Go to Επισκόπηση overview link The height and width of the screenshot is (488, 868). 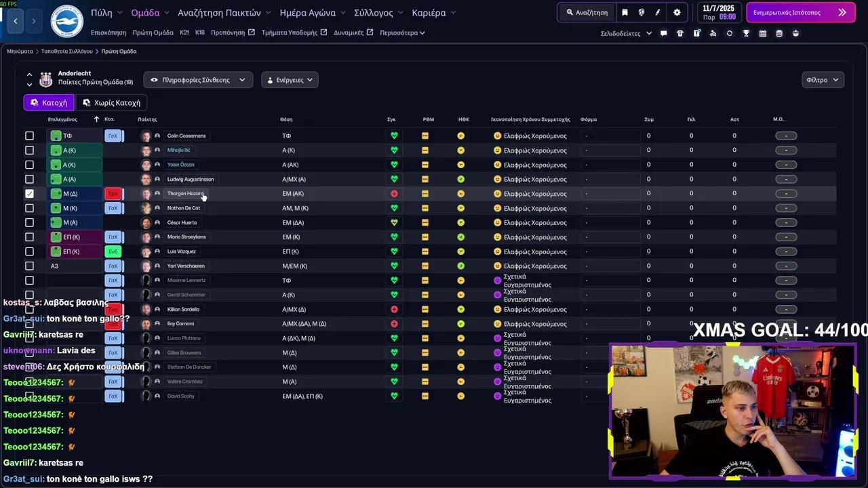click(x=108, y=33)
